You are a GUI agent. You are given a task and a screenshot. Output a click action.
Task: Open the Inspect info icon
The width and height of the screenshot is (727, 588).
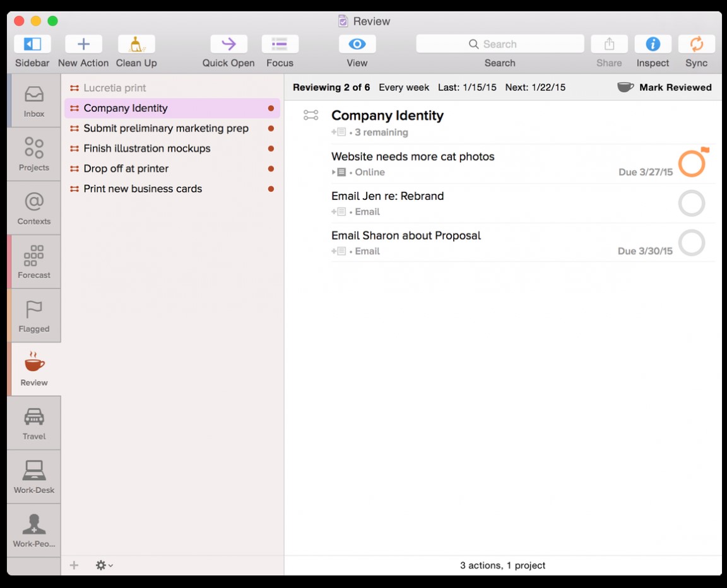coord(653,44)
